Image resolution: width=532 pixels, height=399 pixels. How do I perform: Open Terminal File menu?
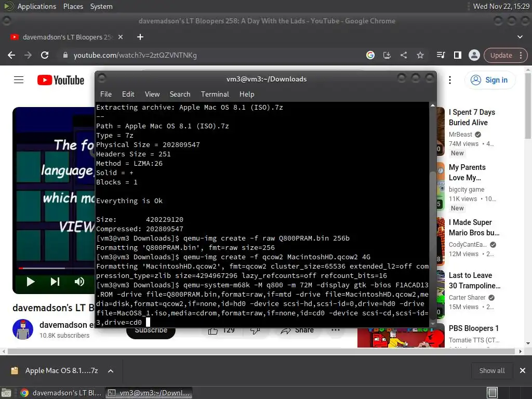[x=106, y=95]
